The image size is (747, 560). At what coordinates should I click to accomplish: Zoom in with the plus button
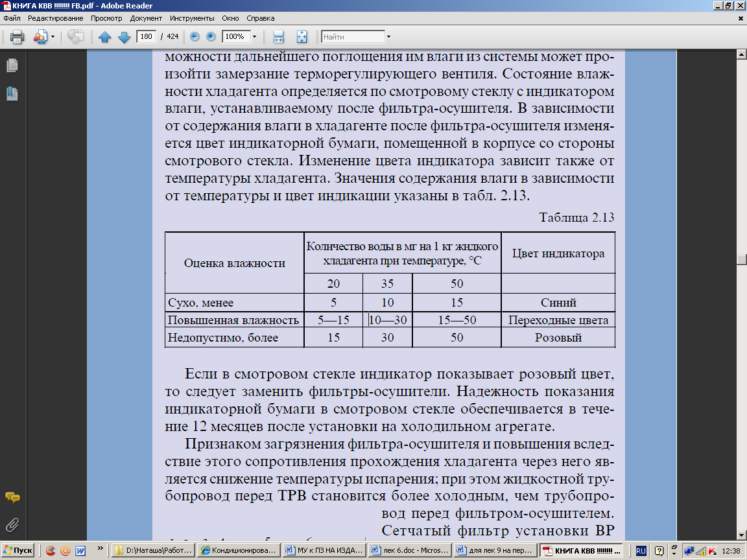pos(211,36)
